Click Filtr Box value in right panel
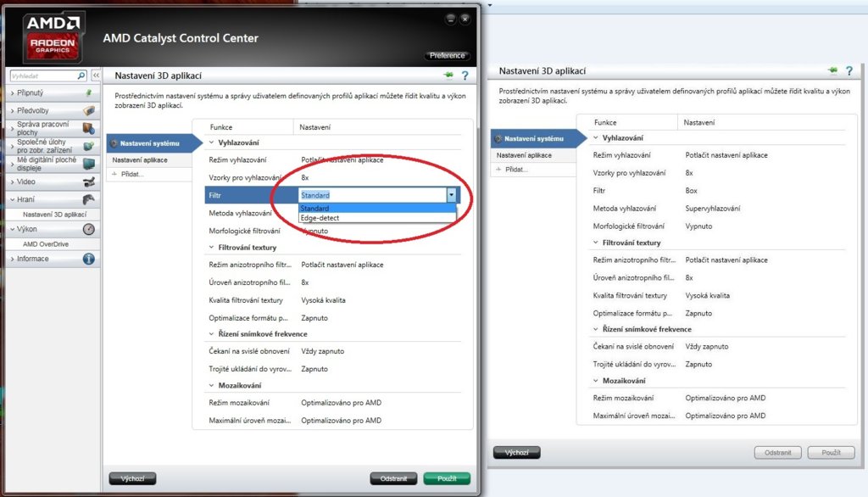Viewport: 868px width, 497px height. 692,191
